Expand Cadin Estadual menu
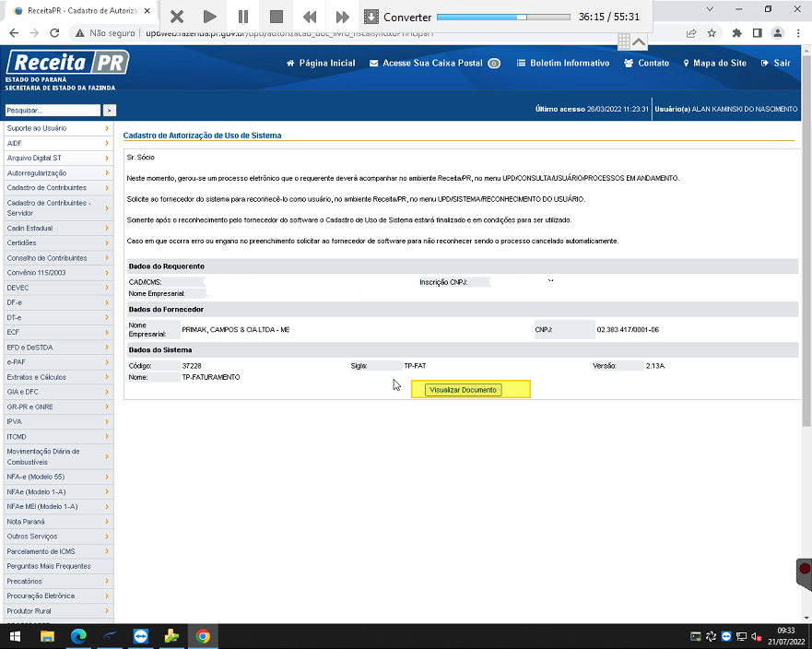The height and width of the screenshot is (649, 812). point(58,228)
